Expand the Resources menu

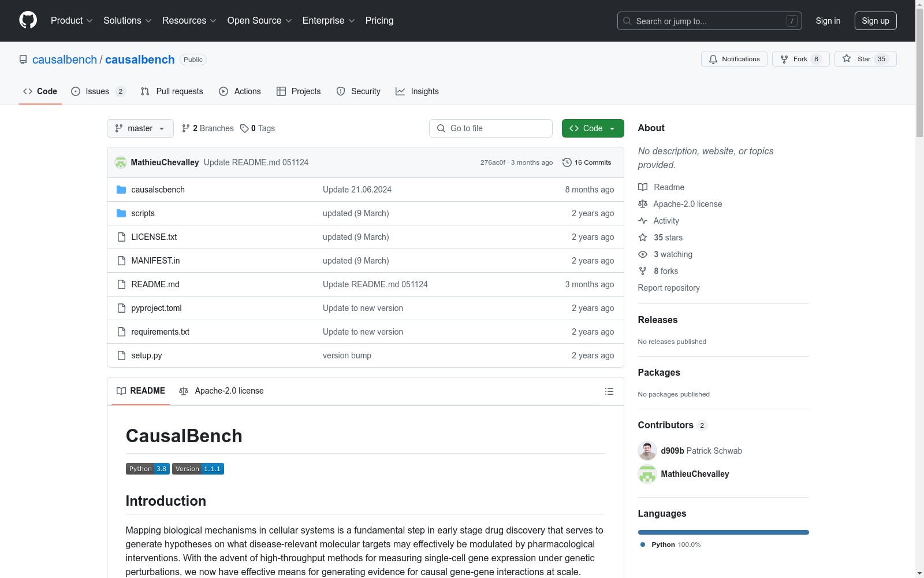[189, 20]
